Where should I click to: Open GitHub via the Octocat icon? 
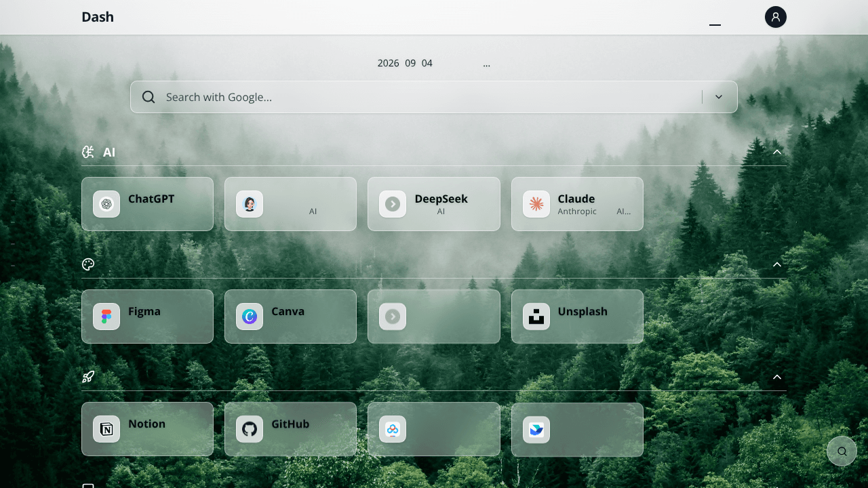250,429
